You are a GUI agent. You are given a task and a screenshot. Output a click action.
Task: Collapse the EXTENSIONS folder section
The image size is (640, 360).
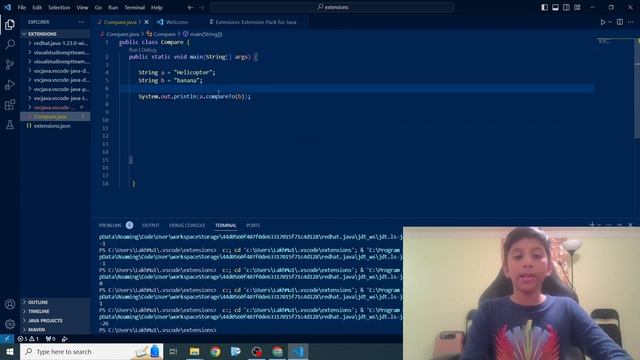point(55,34)
